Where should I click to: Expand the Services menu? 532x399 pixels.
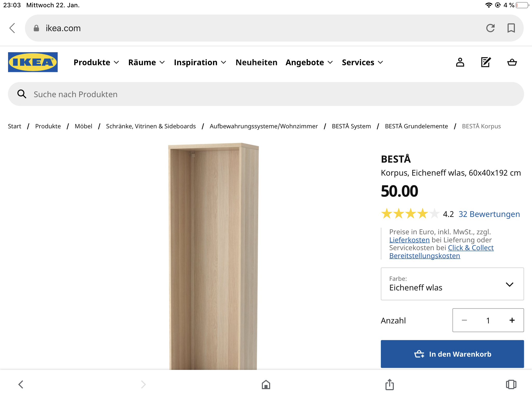tap(362, 62)
